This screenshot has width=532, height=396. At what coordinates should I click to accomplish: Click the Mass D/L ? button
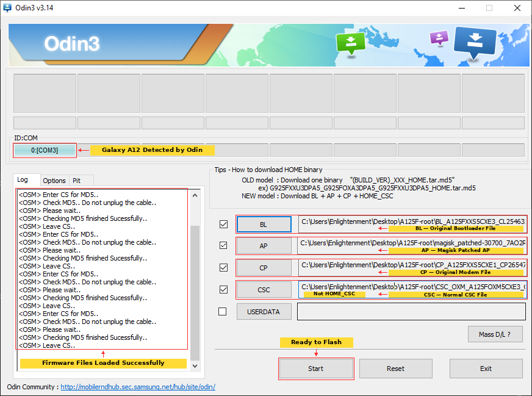(495, 334)
